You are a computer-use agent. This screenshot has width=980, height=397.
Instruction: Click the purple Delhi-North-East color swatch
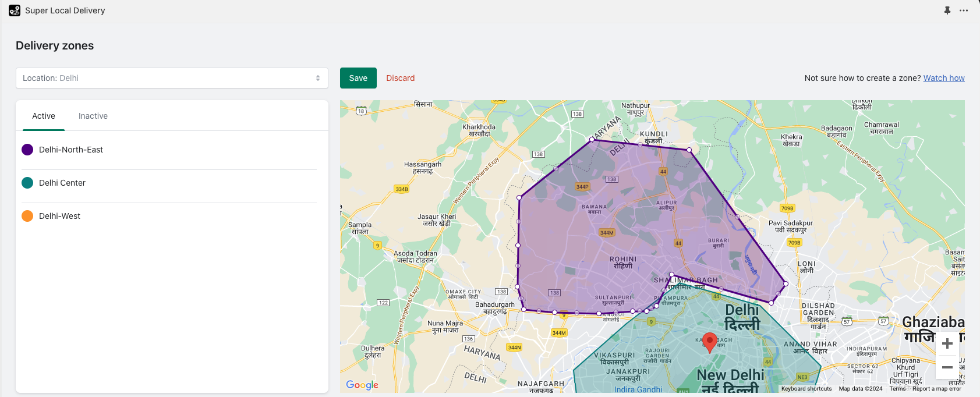click(x=27, y=150)
